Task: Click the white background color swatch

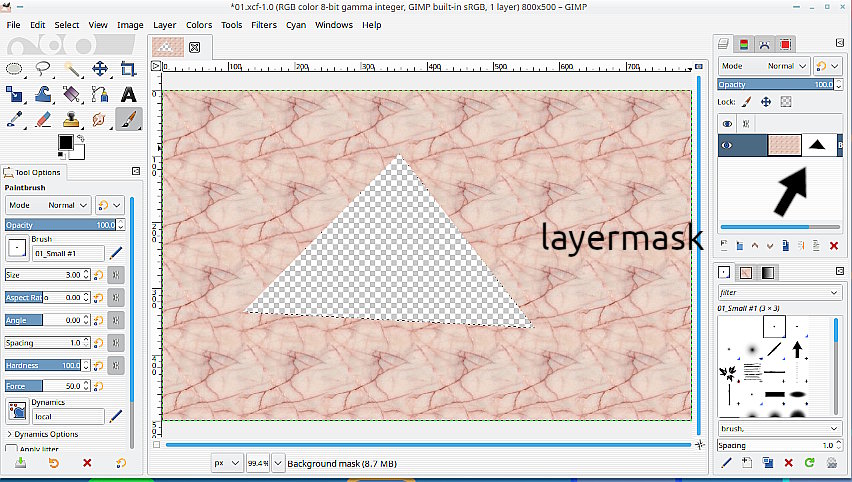Action: 77,153
